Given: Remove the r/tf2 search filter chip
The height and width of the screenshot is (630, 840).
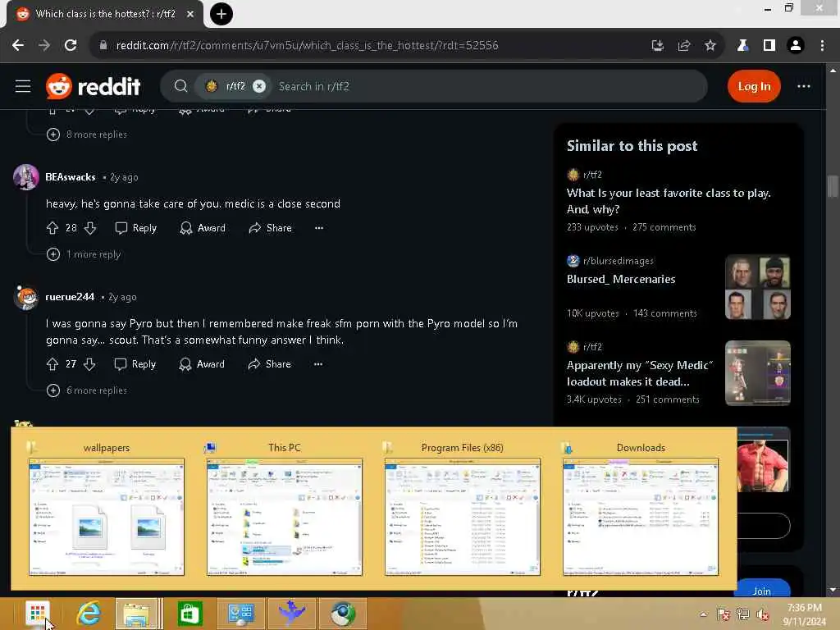Looking at the screenshot, I should click(x=259, y=86).
